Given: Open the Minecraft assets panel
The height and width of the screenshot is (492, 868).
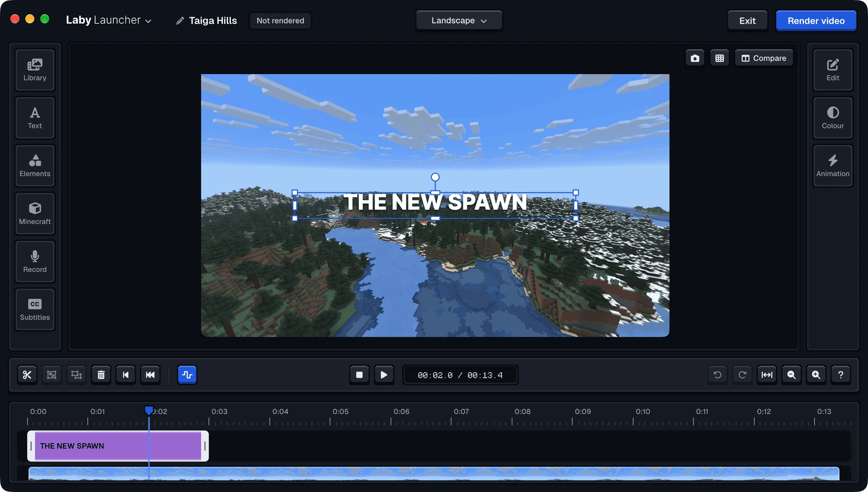Looking at the screenshot, I should point(35,213).
